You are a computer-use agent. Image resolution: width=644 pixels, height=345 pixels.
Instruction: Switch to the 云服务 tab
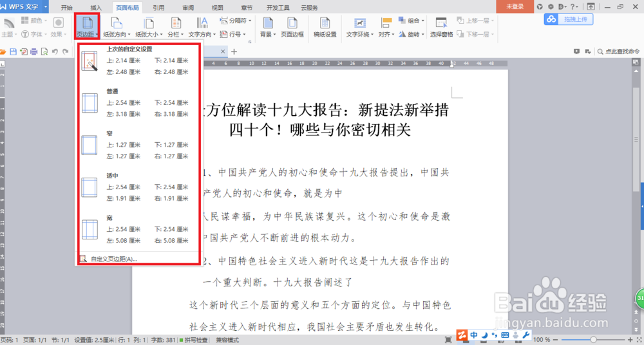click(x=309, y=7)
